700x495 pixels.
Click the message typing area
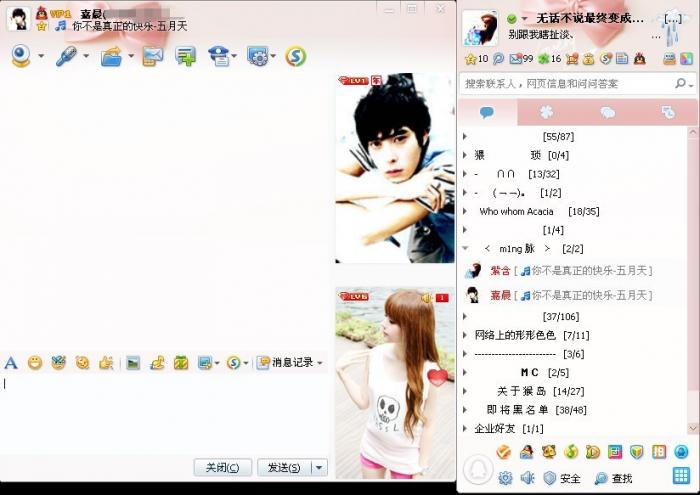point(165,413)
